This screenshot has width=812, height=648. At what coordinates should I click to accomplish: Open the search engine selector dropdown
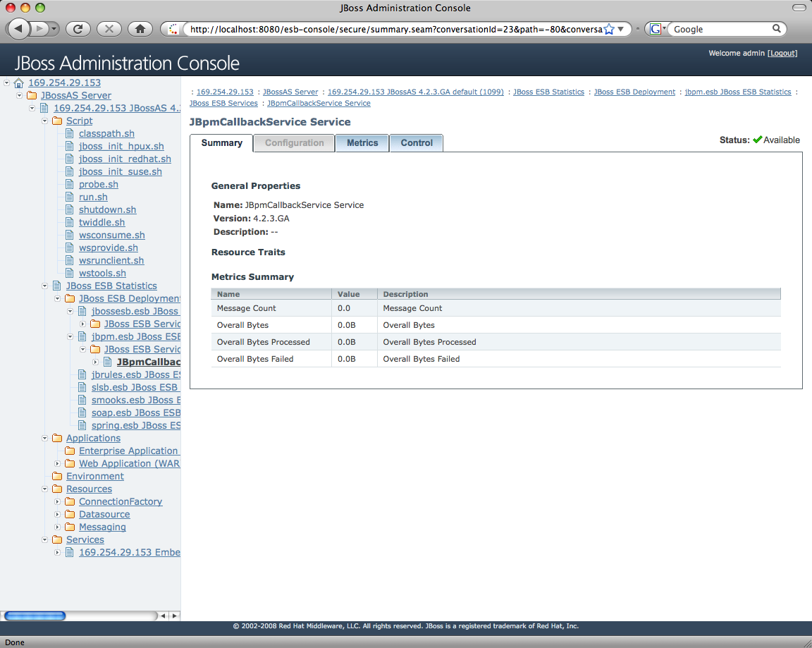(x=658, y=29)
